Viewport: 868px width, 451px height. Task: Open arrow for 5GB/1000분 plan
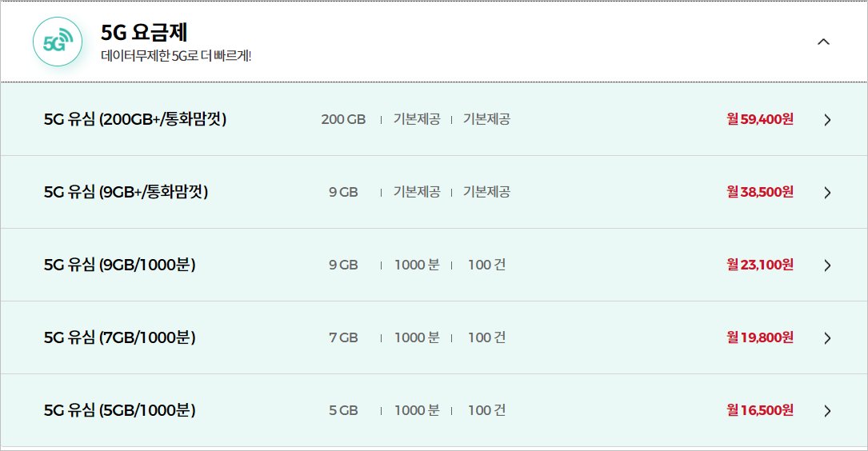(x=827, y=411)
